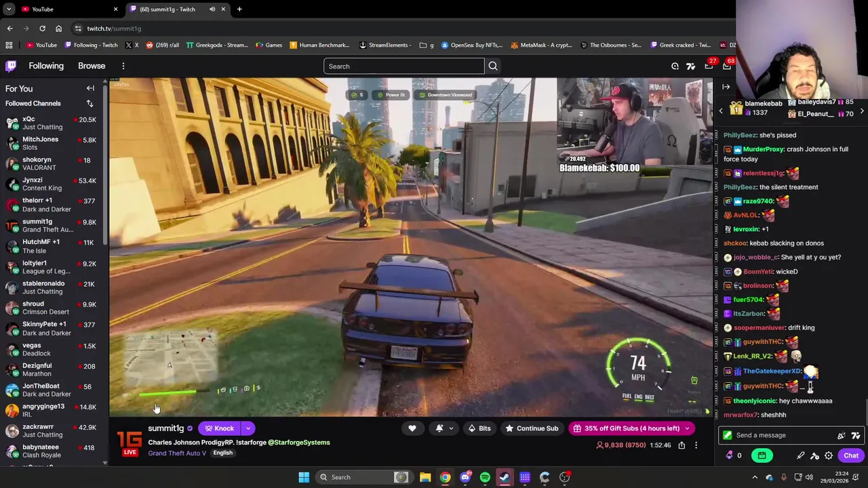This screenshot has height=488, width=868.
Task: Open chat settings gear
Action: tap(829, 455)
